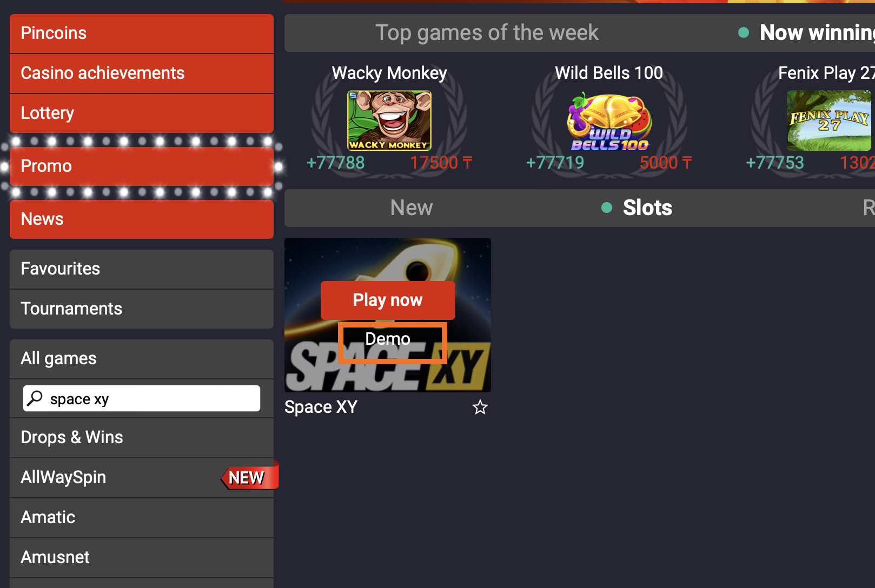
Task: Open the Pincoins menu item
Action: (142, 34)
